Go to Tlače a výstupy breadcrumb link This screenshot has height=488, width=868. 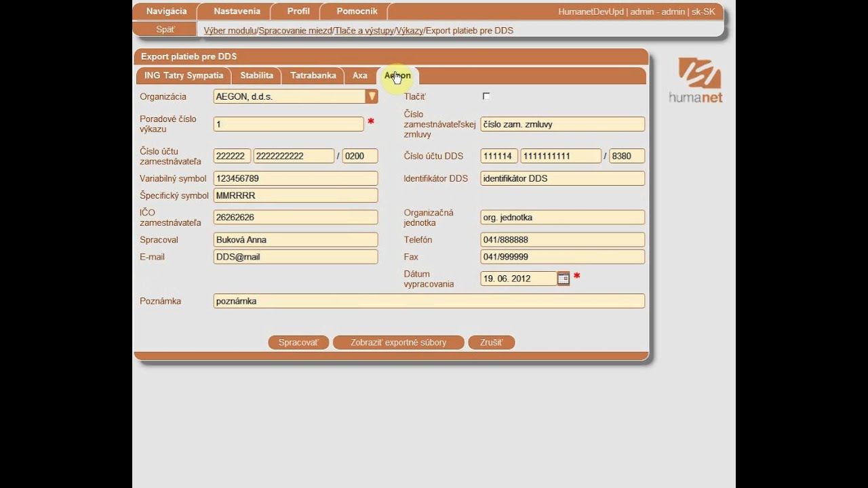pos(364,30)
